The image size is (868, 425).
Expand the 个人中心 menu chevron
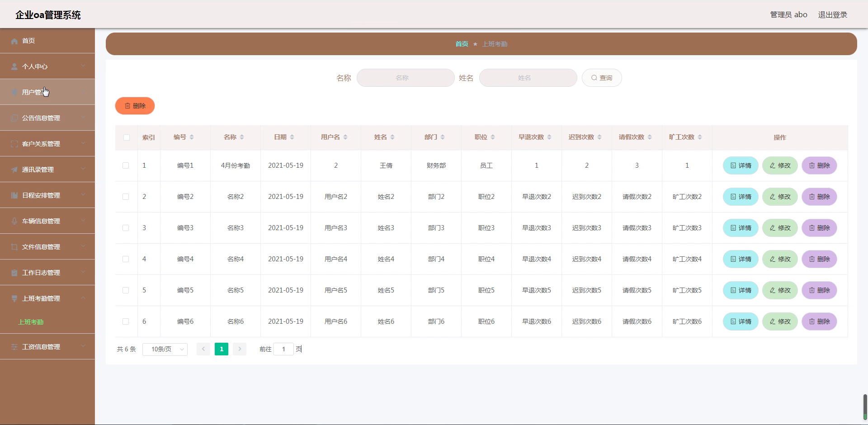83,66
